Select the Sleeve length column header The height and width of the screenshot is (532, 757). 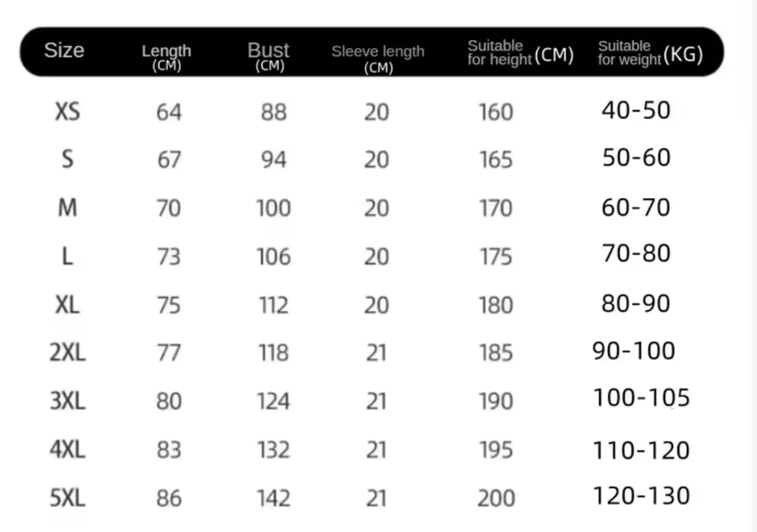(378, 58)
